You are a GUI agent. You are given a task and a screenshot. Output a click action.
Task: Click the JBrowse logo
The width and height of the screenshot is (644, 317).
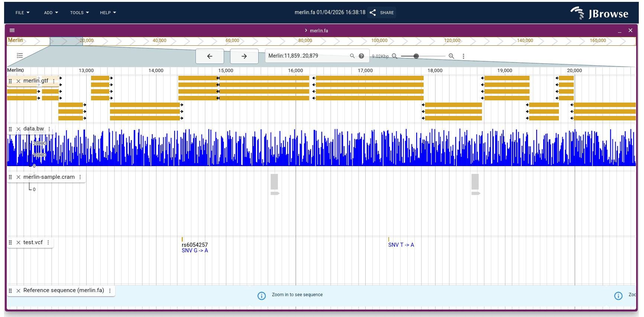(x=599, y=13)
